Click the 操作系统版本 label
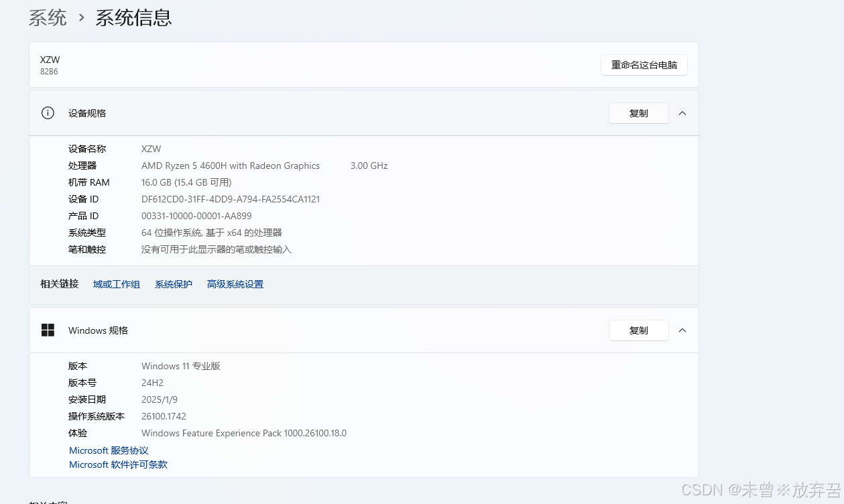This screenshot has width=844, height=504. coord(97,416)
